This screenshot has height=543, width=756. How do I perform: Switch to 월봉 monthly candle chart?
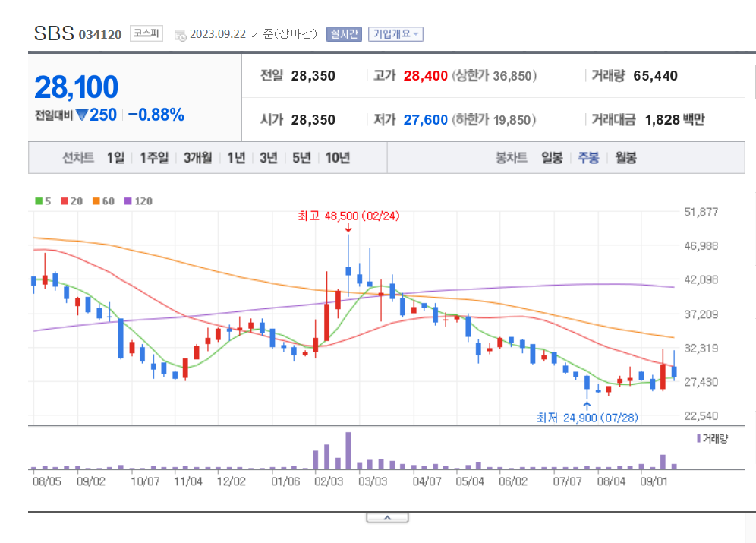click(x=625, y=158)
